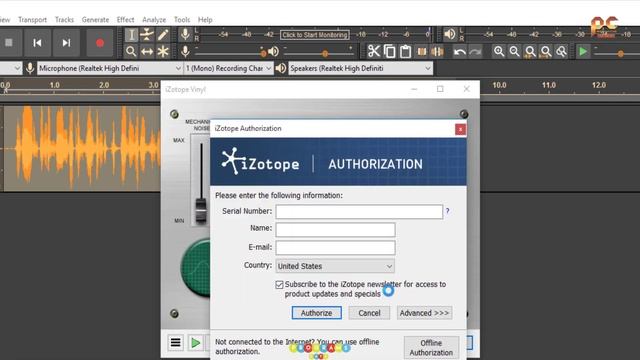Screen dimensions: 640x360
Task: Click the Cancel button in authorization dialog
Action: click(369, 313)
